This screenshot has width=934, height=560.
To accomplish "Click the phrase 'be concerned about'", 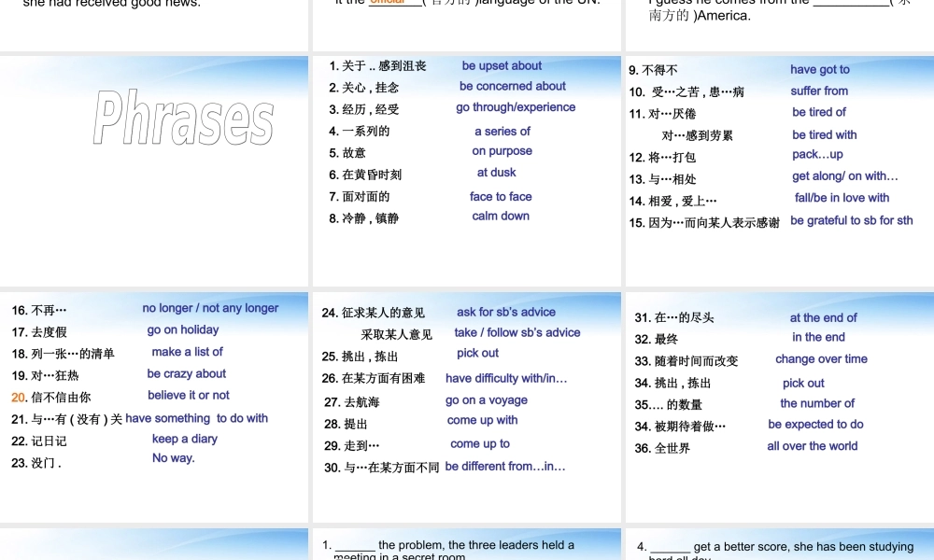I will pyautogui.click(x=512, y=86).
